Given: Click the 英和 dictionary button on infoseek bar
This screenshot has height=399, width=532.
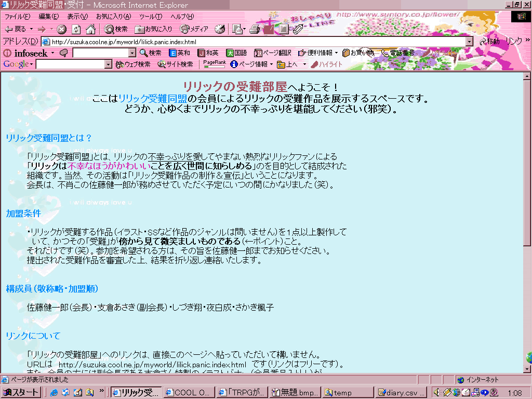Looking at the screenshot, I should (180, 52).
